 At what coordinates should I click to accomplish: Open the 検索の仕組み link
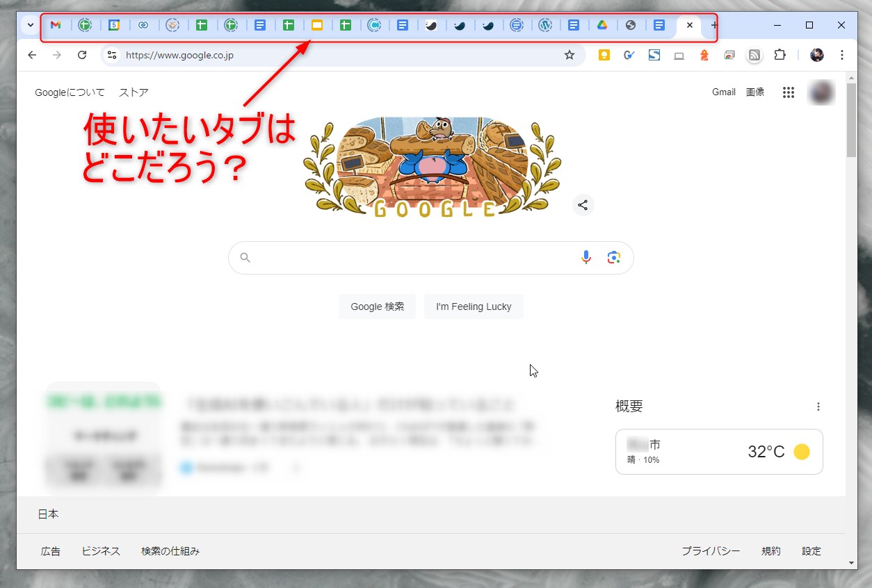pos(170,551)
